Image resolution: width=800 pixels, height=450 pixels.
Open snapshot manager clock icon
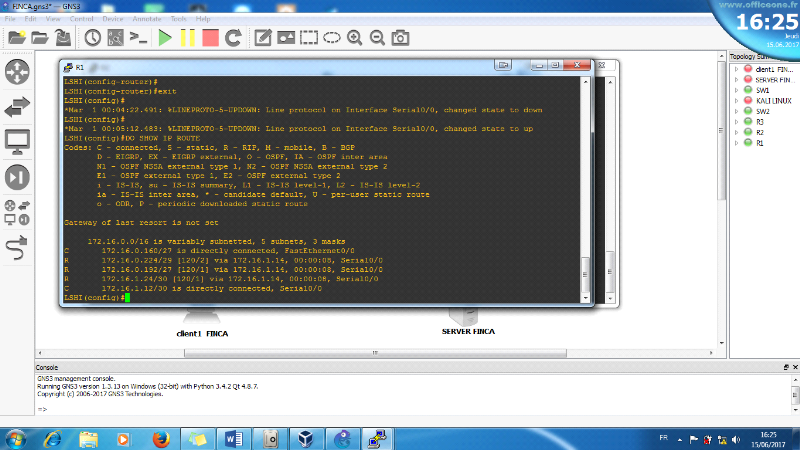coord(92,38)
